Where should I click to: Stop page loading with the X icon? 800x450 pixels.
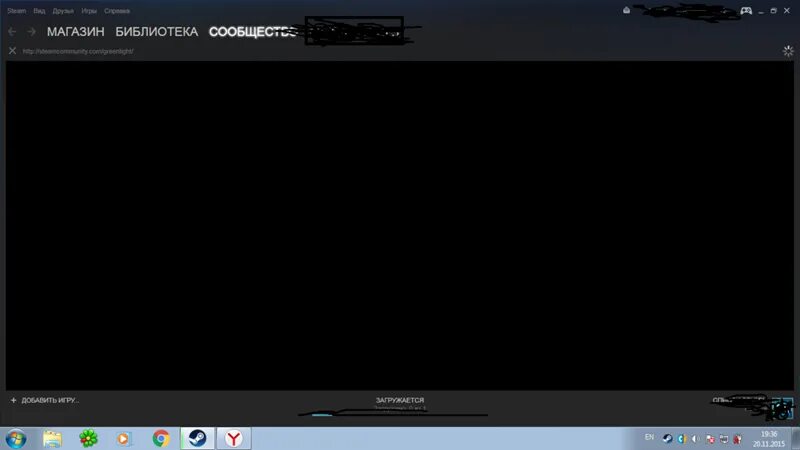coord(12,51)
